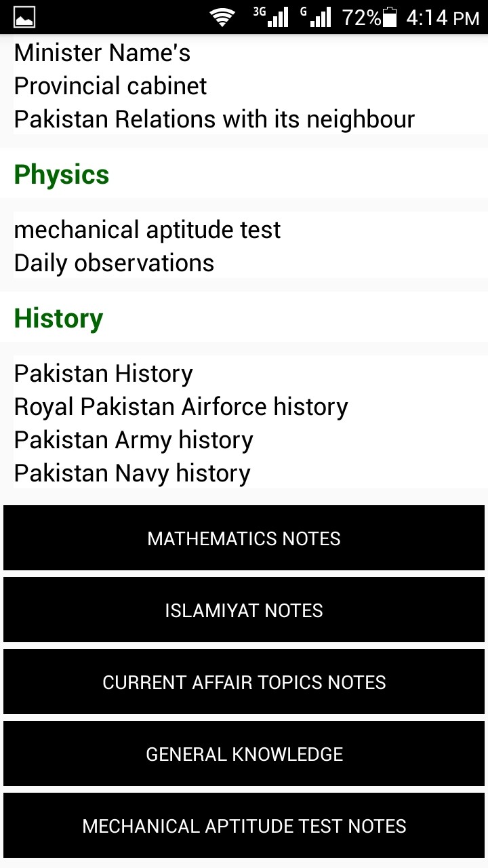
Task: Tap the battery level icon
Action: point(390,17)
